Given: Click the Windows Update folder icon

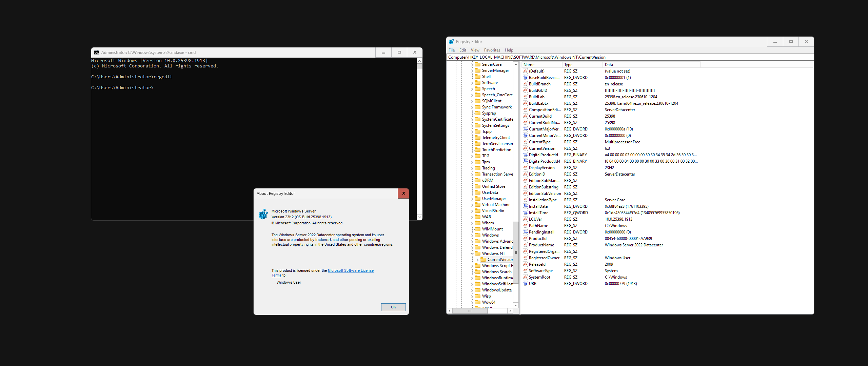Looking at the screenshot, I should [x=478, y=290].
